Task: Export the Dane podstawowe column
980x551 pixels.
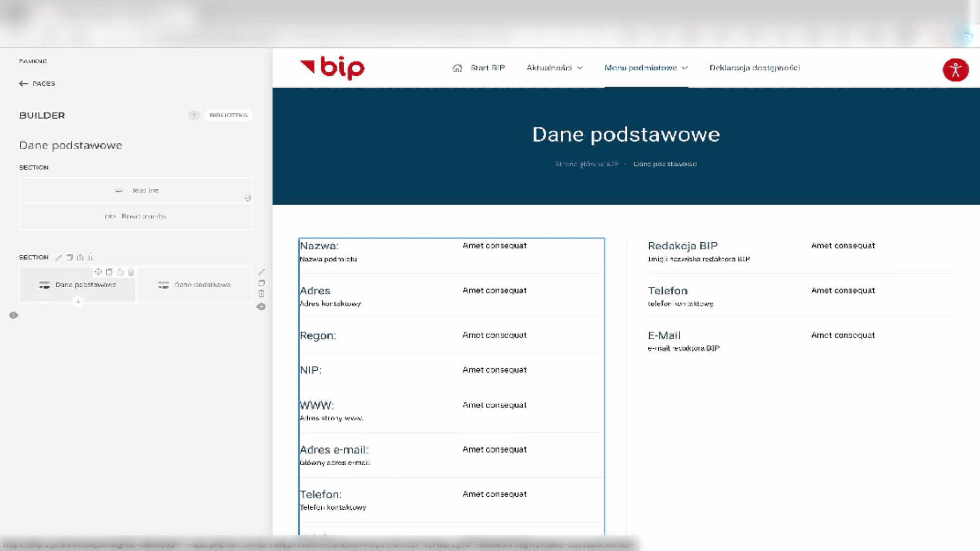Action: pos(120,272)
